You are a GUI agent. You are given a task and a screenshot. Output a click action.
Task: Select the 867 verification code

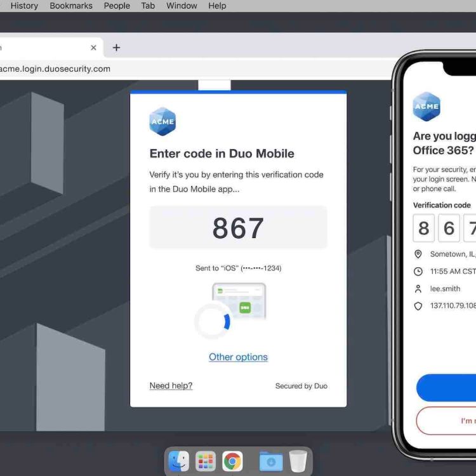tap(238, 228)
